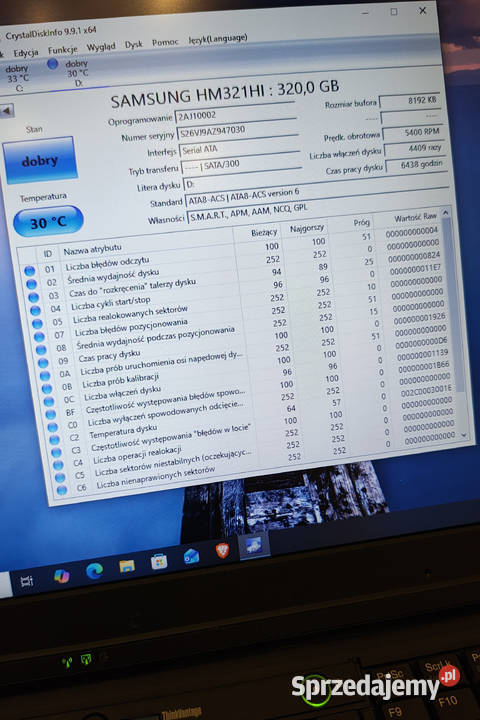Open Copilot from the taskbar
The height and width of the screenshot is (720, 480).
click(61, 576)
